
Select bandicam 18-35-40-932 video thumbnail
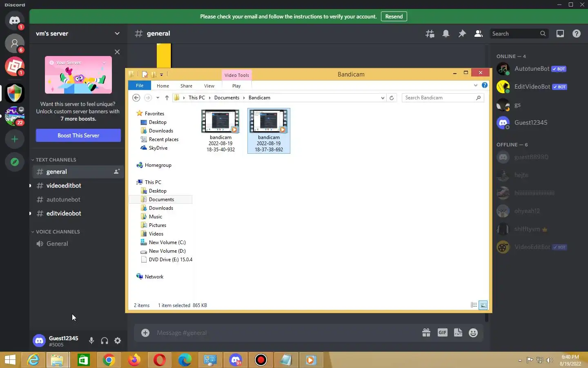(220, 131)
